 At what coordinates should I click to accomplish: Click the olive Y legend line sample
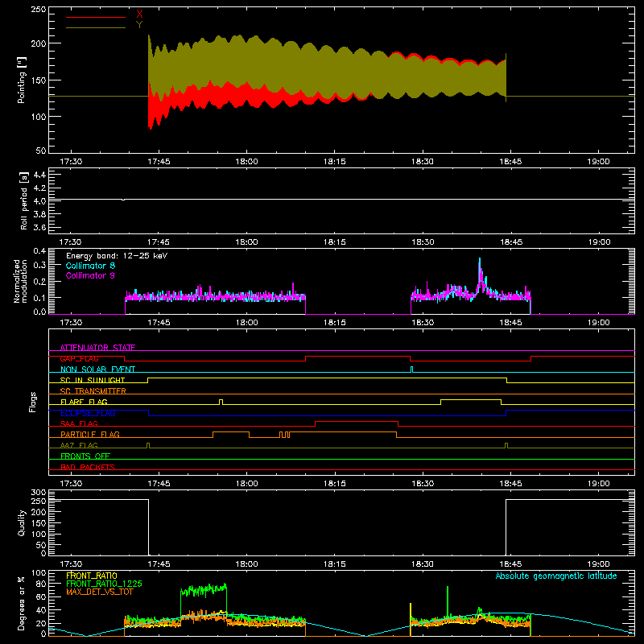[x=96, y=27]
